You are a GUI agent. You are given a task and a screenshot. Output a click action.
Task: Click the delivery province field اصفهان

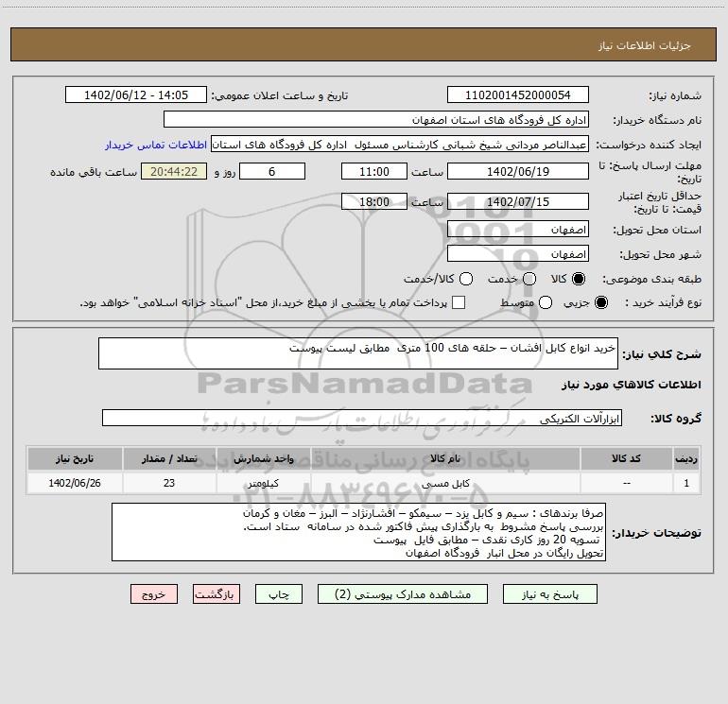(518, 230)
